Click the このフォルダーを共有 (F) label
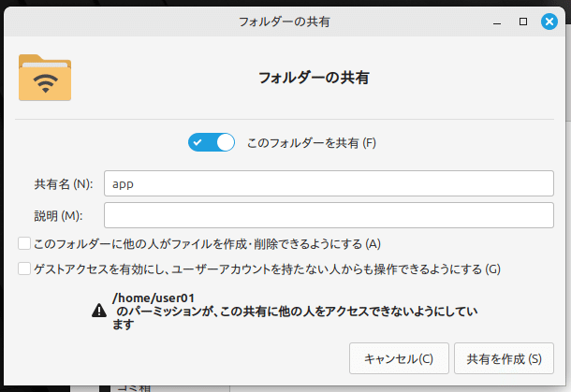 point(312,143)
